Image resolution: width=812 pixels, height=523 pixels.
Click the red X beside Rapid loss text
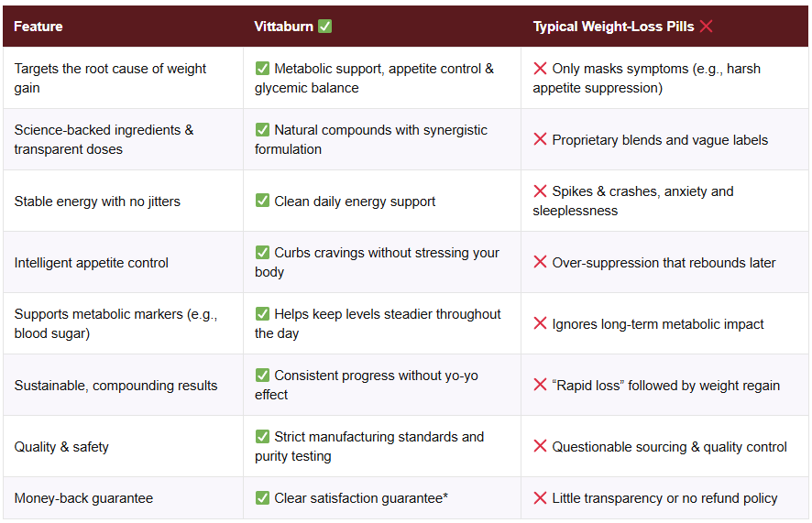(x=541, y=386)
